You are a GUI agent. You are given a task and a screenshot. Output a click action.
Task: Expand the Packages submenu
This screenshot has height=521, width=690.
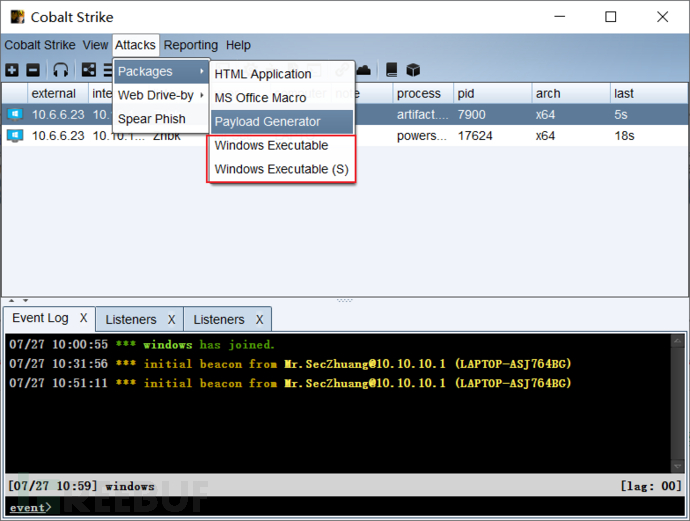[160, 72]
